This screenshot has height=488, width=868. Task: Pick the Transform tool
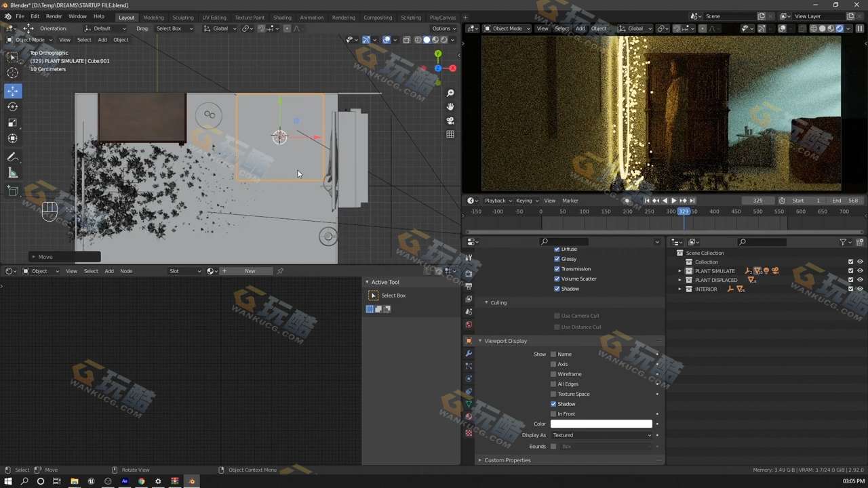[13, 138]
